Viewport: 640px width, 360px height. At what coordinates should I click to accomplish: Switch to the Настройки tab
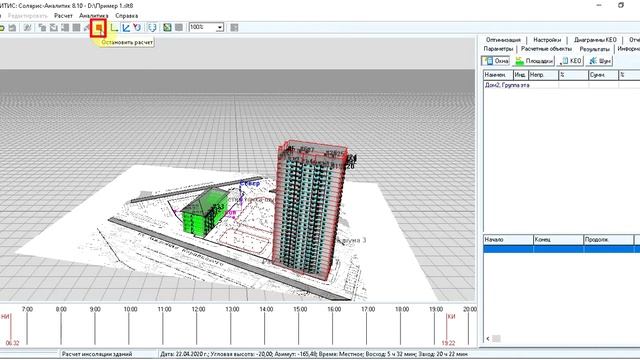547,40
